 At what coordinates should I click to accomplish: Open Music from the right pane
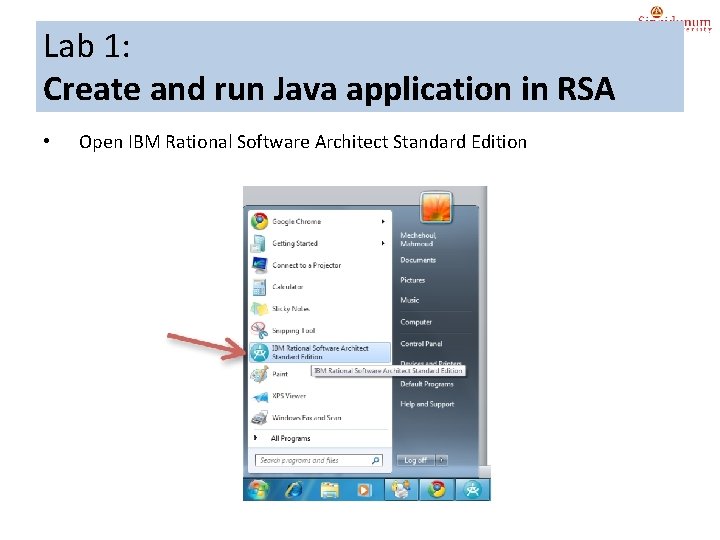pyautogui.click(x=410, y=300)
